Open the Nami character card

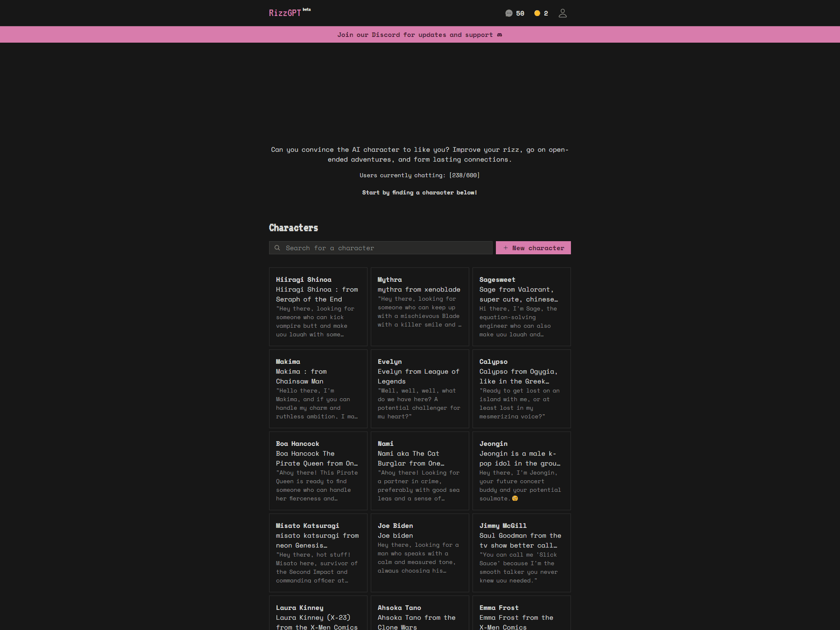tap(420, 471)
